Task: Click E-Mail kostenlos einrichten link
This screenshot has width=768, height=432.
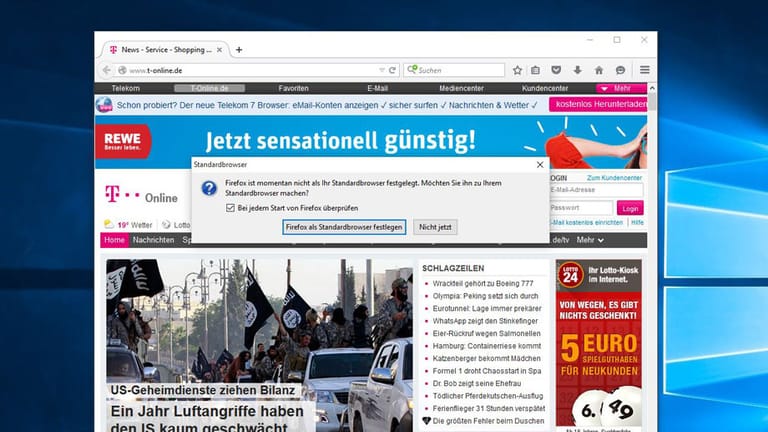Action: pos(587,222)
